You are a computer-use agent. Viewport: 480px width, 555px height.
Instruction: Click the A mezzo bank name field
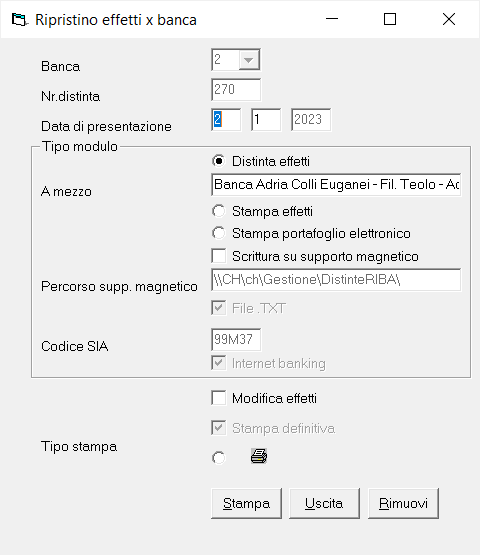point(336,184)
